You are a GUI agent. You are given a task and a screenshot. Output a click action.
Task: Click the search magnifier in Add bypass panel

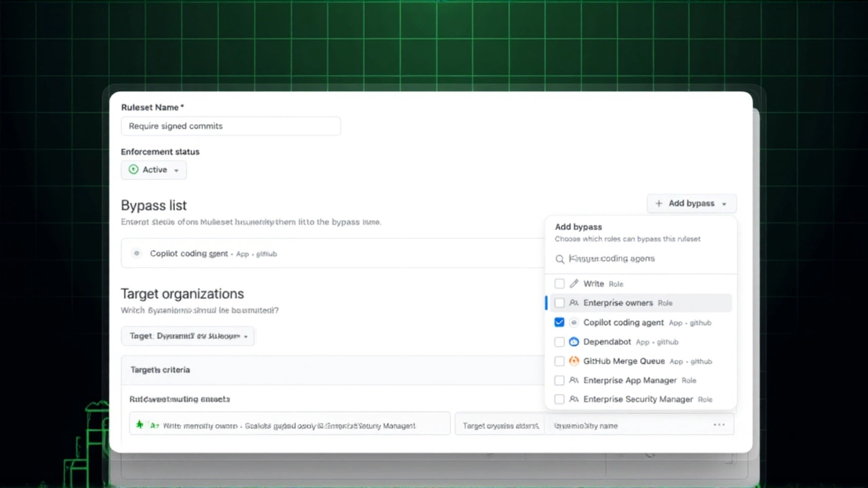coord(559,258)
